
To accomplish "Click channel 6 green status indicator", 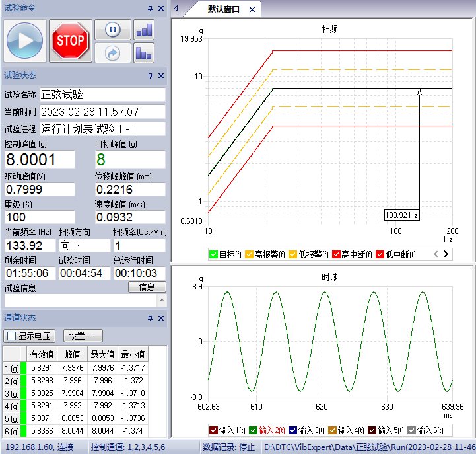I will (23, 431).
